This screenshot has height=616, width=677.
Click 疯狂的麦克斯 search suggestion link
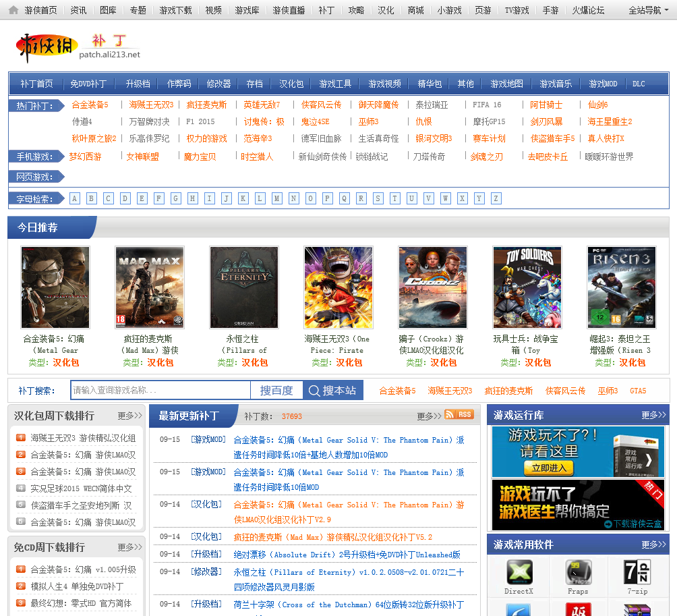(x=508, y=391)
